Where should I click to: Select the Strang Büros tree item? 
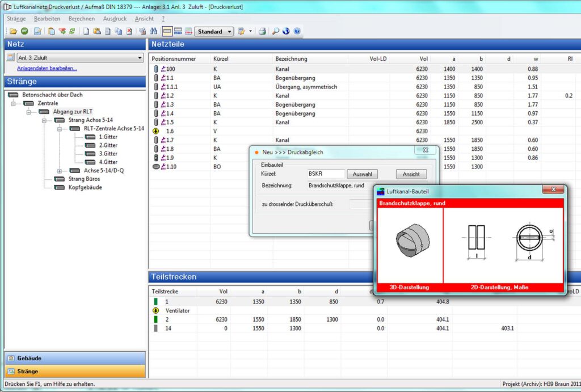(x=84, y=179)
